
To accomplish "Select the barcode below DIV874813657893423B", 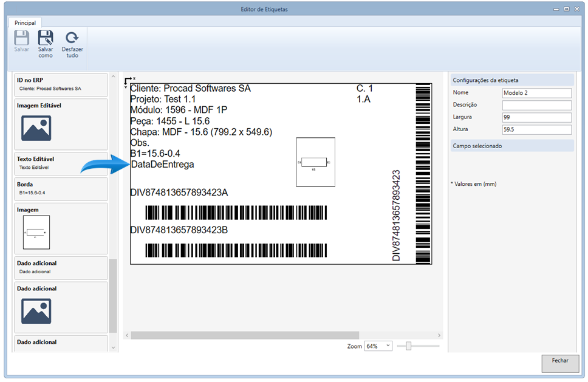I will pos(236,250).
